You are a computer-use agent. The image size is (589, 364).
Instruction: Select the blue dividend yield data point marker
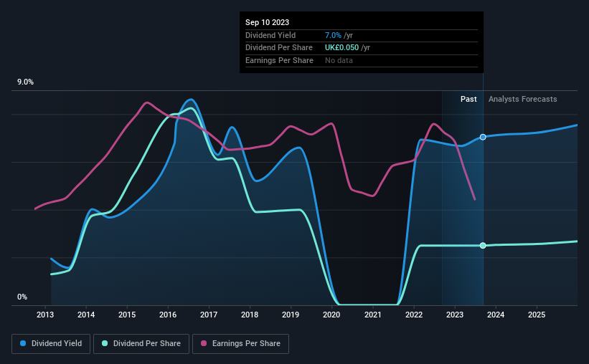point(483,137)
